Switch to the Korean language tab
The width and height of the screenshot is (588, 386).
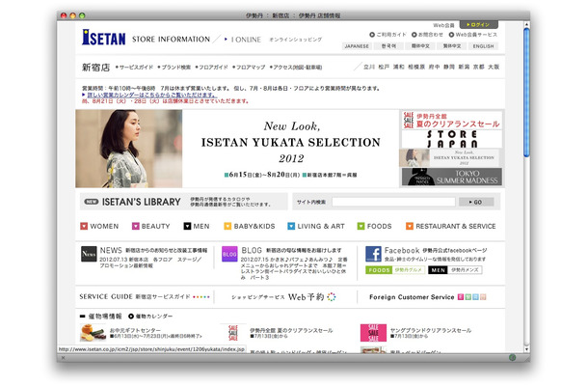[388, 46]
